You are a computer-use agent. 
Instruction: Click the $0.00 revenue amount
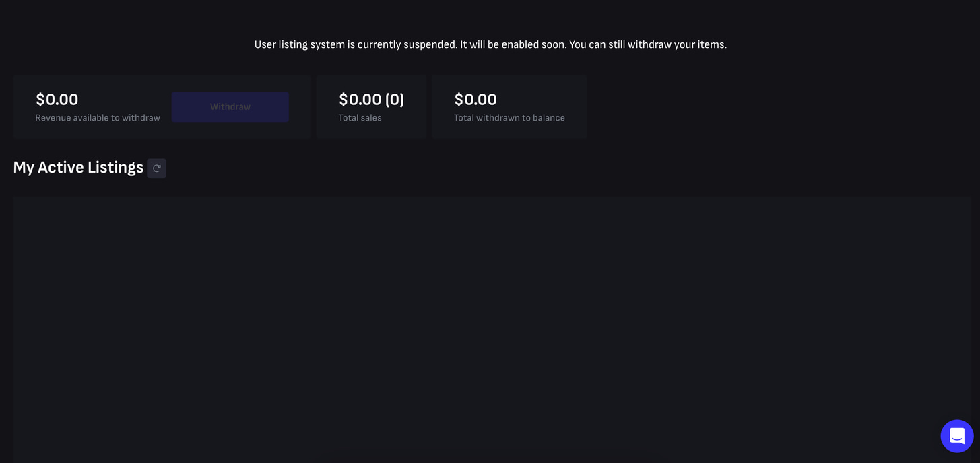57,99
